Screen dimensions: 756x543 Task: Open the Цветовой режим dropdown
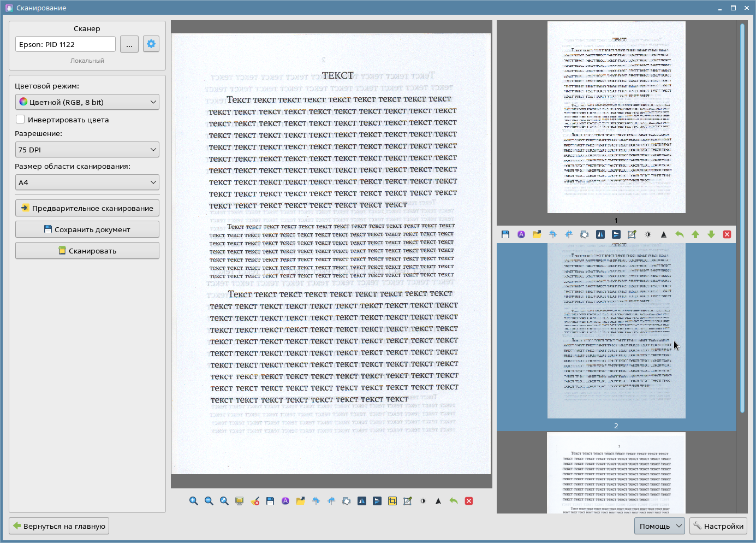click(x=87, y=102)
